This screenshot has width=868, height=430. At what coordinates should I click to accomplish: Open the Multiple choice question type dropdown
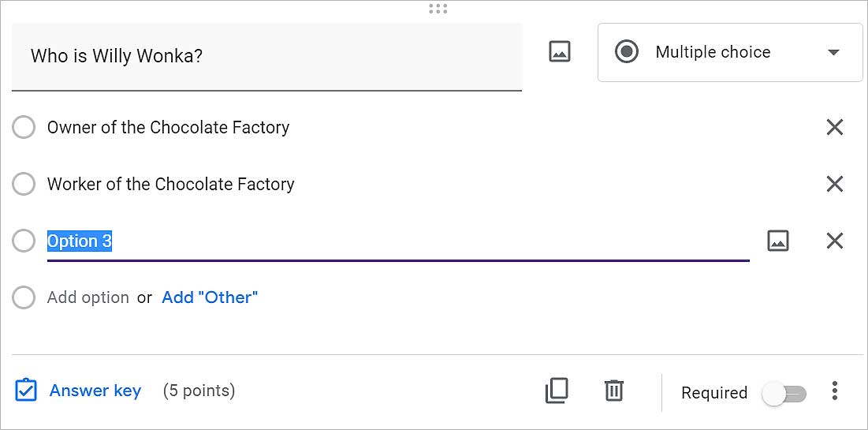tap(729, 52)
